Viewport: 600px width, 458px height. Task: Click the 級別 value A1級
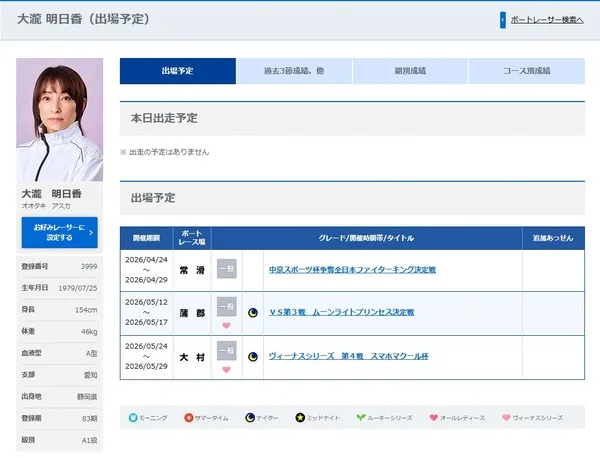(90, 440)
